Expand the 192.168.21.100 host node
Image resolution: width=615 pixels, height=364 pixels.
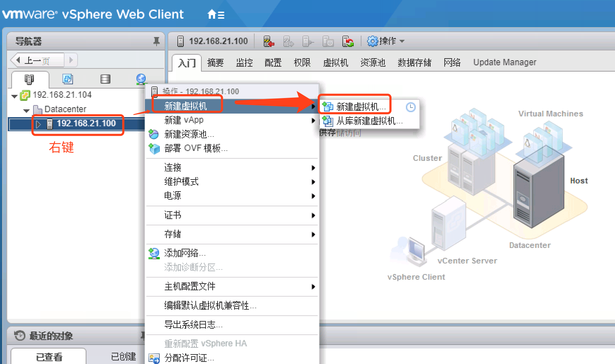(38, 124)
